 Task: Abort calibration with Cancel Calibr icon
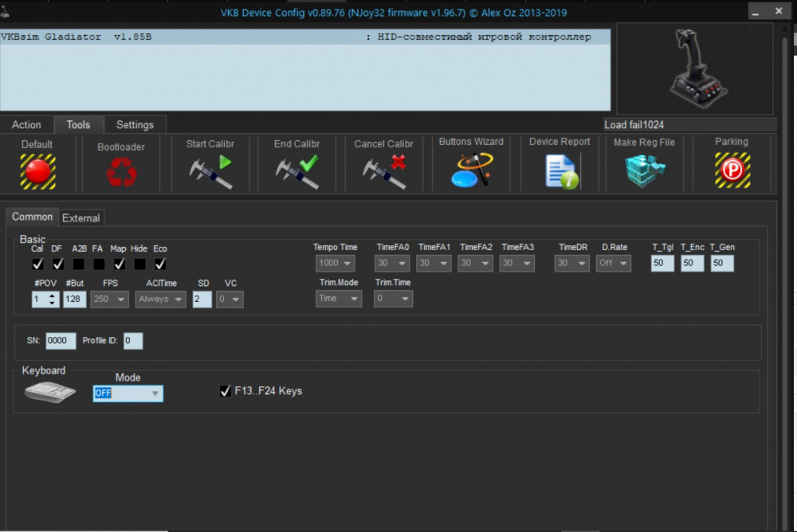point(384,172)
